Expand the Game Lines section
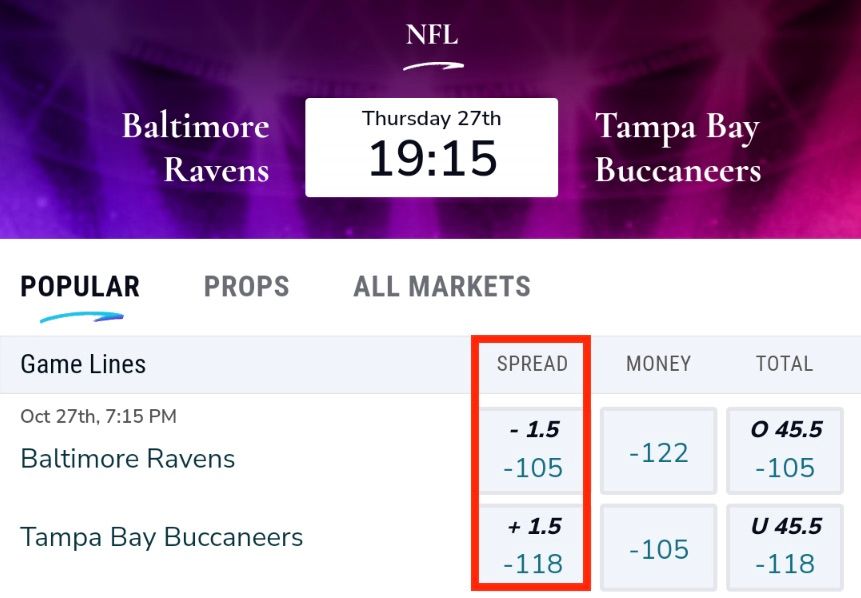 point(82,364)
